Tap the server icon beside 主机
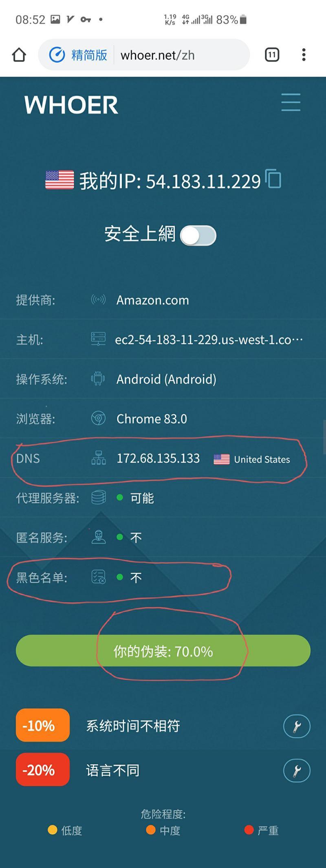 coord(98,339)
